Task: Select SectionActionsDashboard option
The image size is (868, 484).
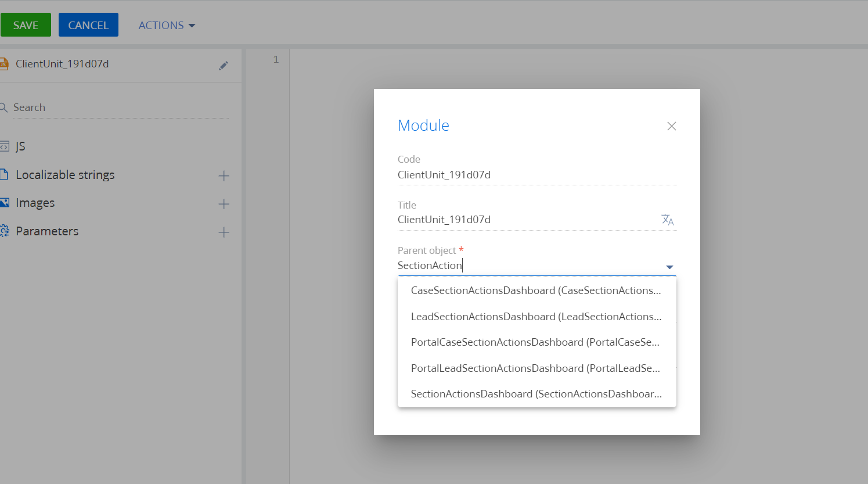Action: (536, 394)
